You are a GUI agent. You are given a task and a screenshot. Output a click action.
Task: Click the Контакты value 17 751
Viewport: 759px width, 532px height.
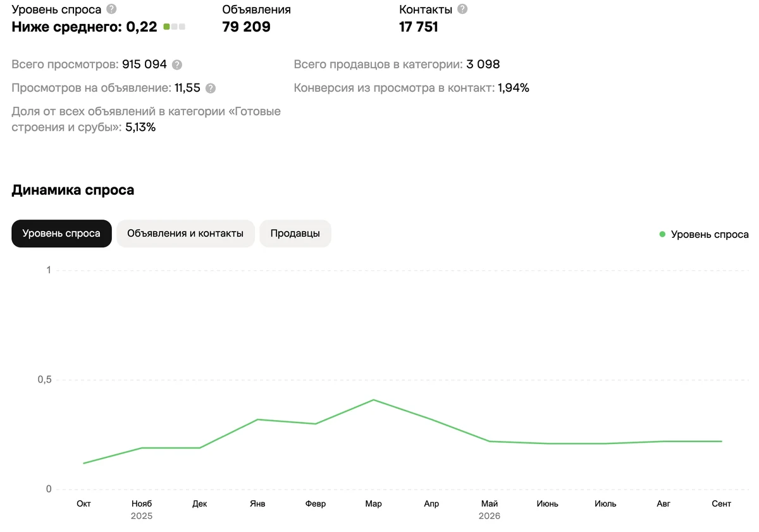pos(419,27)
